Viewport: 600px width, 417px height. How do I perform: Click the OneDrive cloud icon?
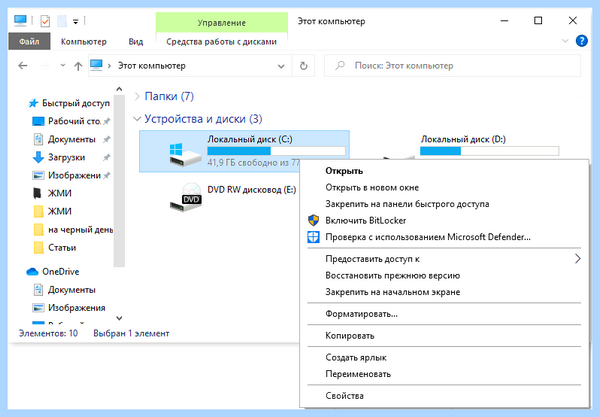click(x=33, y=272)
